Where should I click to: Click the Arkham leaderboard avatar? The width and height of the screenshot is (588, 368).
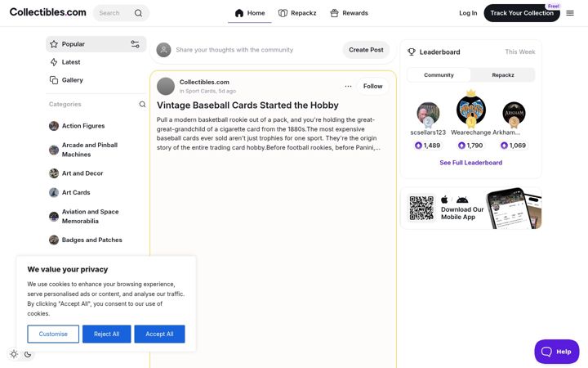coord(514,113)
